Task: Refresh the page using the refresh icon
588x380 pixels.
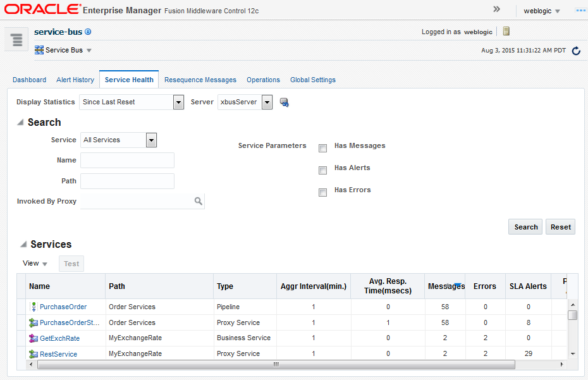Action: point(576,51)
